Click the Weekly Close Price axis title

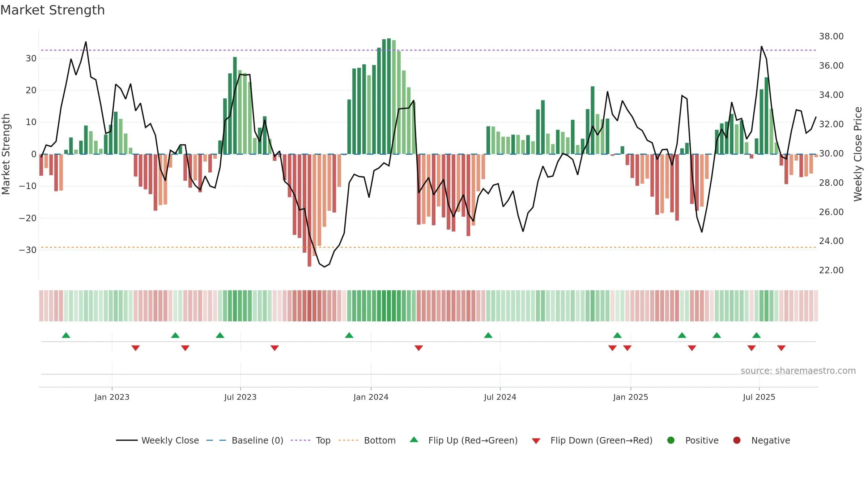coord(858,154)
